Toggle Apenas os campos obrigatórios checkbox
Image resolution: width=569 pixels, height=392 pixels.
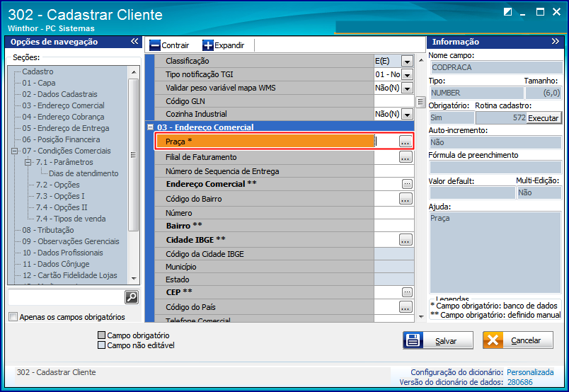click(x=13, y=317)
